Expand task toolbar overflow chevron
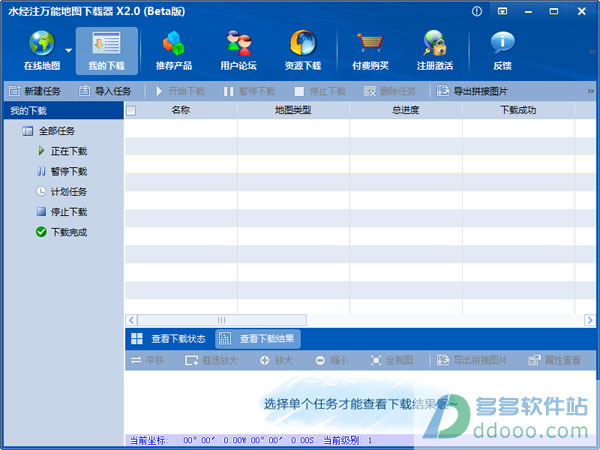Screen dimensions: 600x450 click(x=590, y=91)
